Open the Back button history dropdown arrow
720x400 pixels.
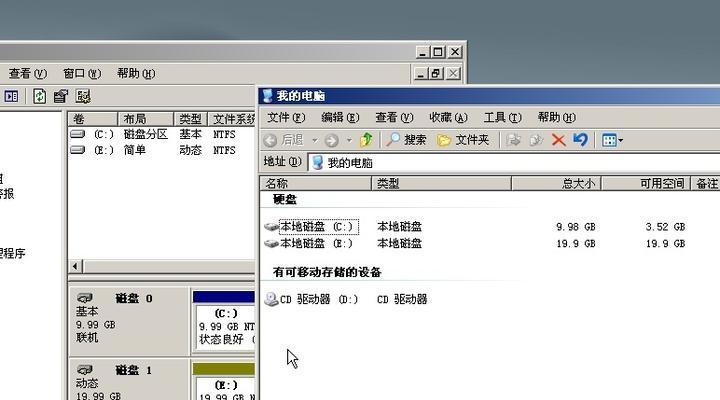click(x=315, y=140)
